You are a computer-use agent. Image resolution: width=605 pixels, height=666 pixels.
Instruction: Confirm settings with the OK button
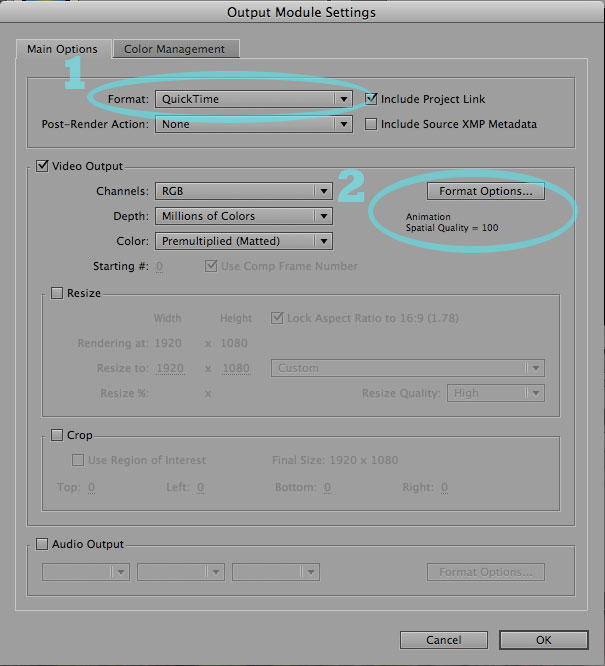click(x=544, y=640)
